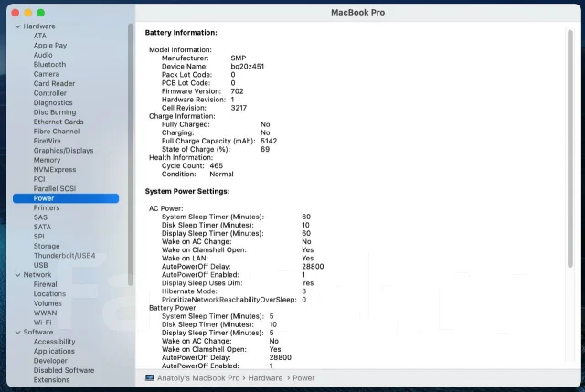The width and height of the screenshot is (585, 392).
Task: Click the Condition value Normal
Action: point(221,175)
